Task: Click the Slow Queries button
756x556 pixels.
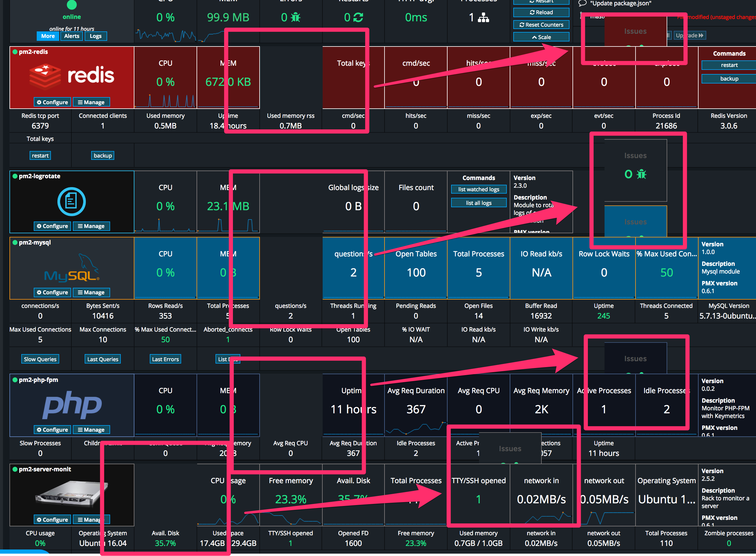Action: [x=40, y=359]
